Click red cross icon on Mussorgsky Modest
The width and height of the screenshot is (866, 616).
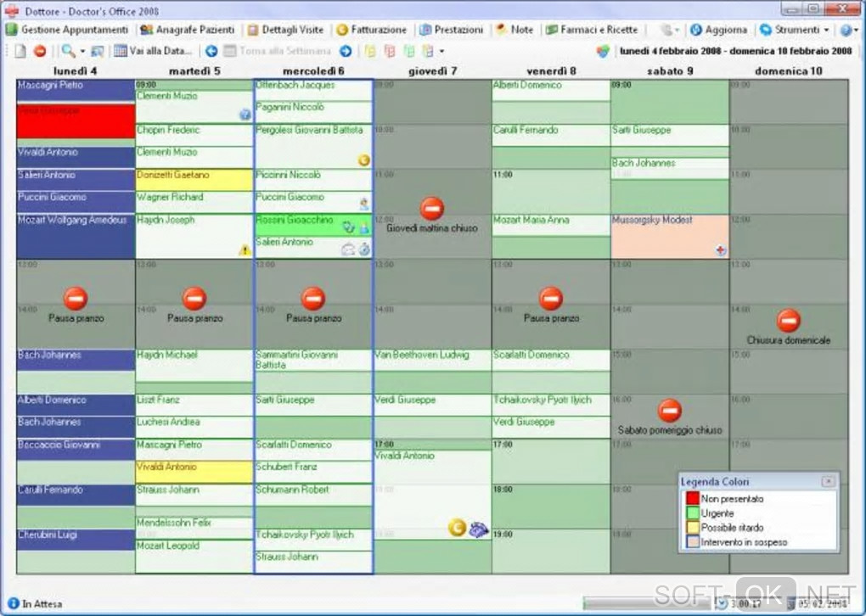[720, 250]
